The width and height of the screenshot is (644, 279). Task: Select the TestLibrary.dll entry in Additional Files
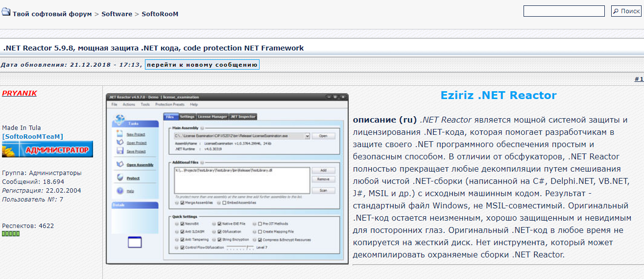(x=223, y=170)
